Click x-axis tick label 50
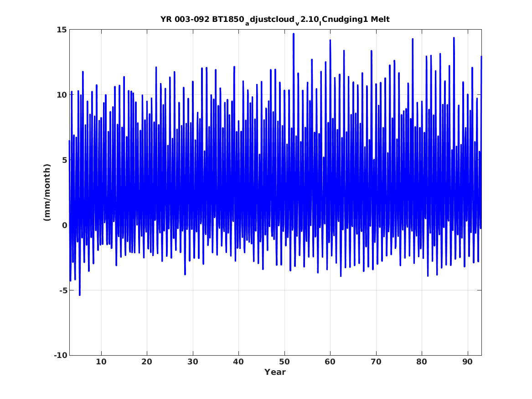 coord(284,362)
